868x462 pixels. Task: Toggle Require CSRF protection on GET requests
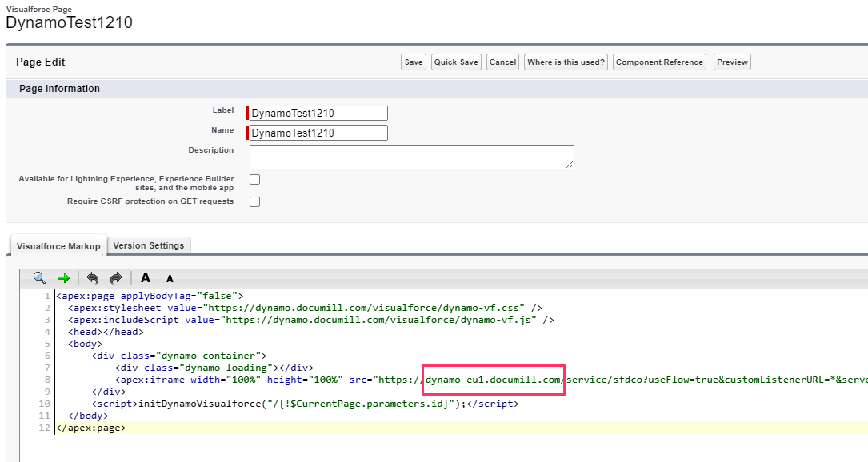point(255,202)
